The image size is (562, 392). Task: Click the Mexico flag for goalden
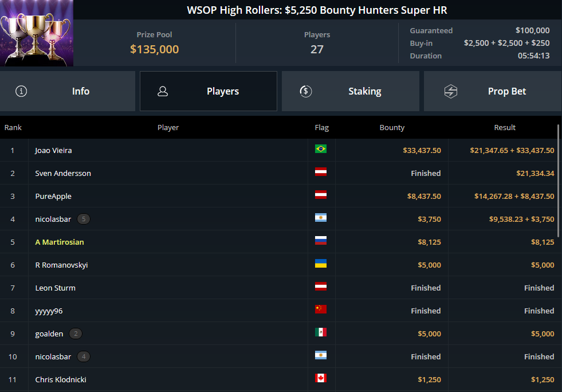321,332
